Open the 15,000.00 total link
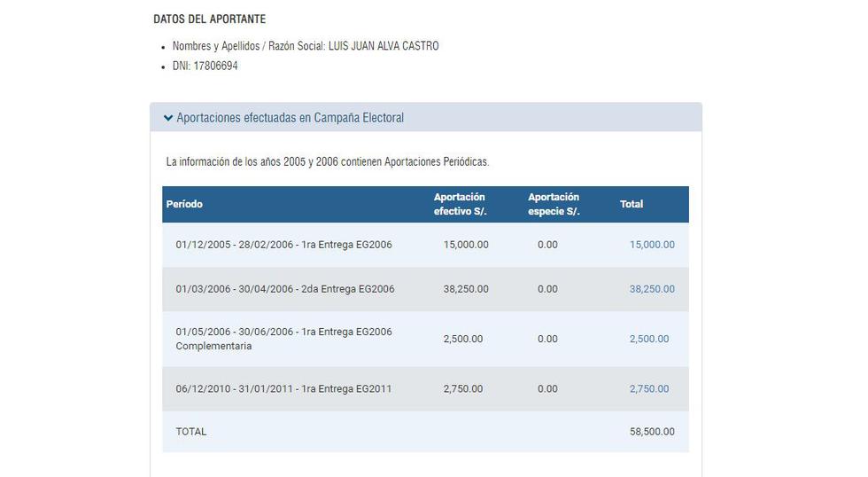868x477 pixels. click(652, 245)
